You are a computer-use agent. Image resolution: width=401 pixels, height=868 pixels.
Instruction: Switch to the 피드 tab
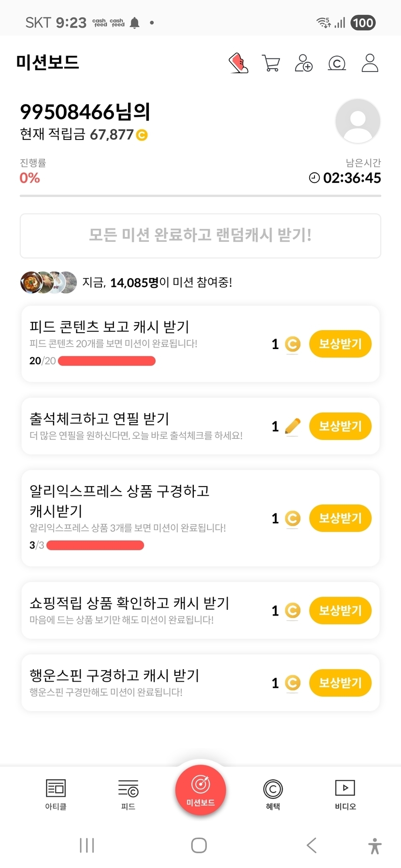click(128, 794)
